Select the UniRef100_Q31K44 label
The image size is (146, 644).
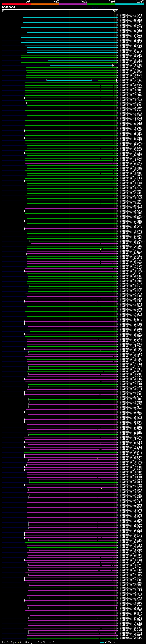click(x=131, y=597)
